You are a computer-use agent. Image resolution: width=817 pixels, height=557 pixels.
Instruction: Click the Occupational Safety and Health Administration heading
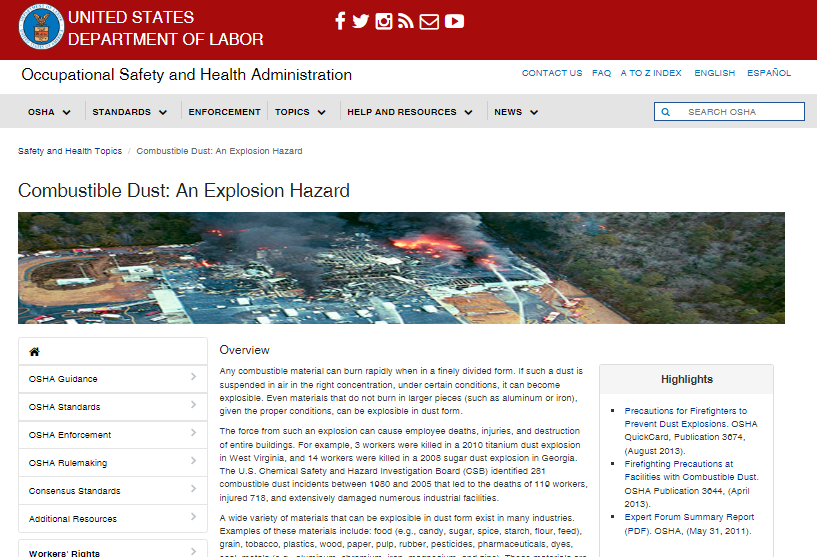click(x=187, y=75)
